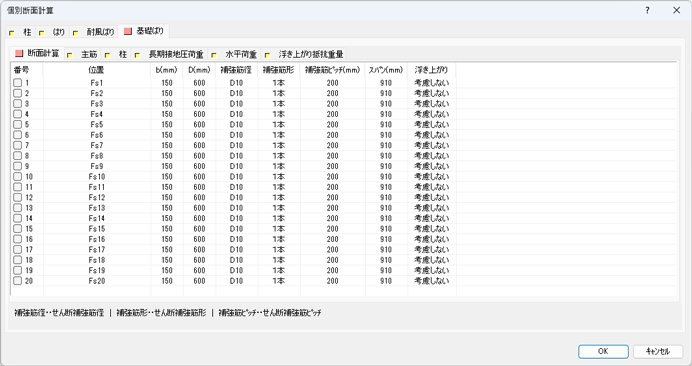This screenshot has height=366, width=692.
Task: Toggle the checkbox for row 12
Action: (17, 197)
